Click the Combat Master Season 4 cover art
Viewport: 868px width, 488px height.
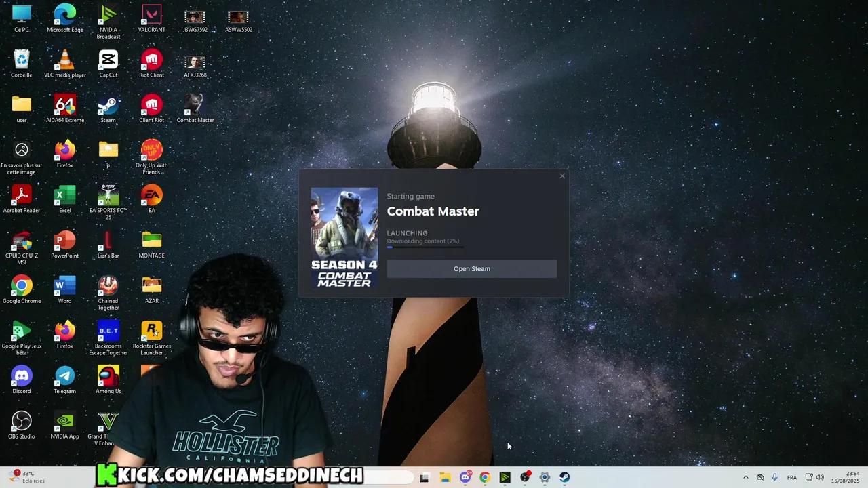(344, 238)
